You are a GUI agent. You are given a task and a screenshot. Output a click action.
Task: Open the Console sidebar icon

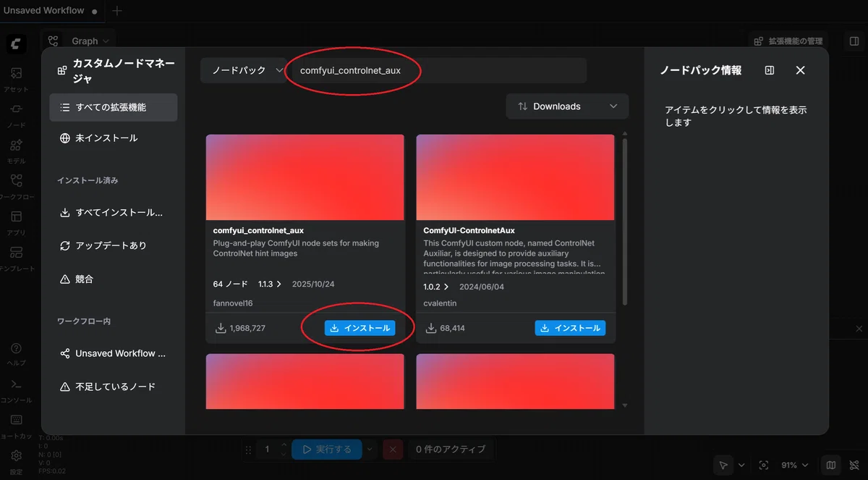[16, 384]
